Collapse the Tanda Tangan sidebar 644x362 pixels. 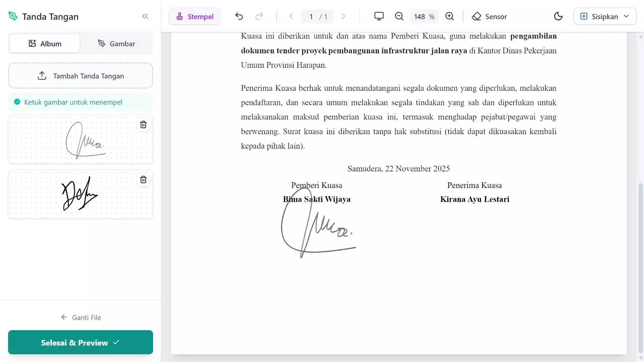(x=145, y=16)
